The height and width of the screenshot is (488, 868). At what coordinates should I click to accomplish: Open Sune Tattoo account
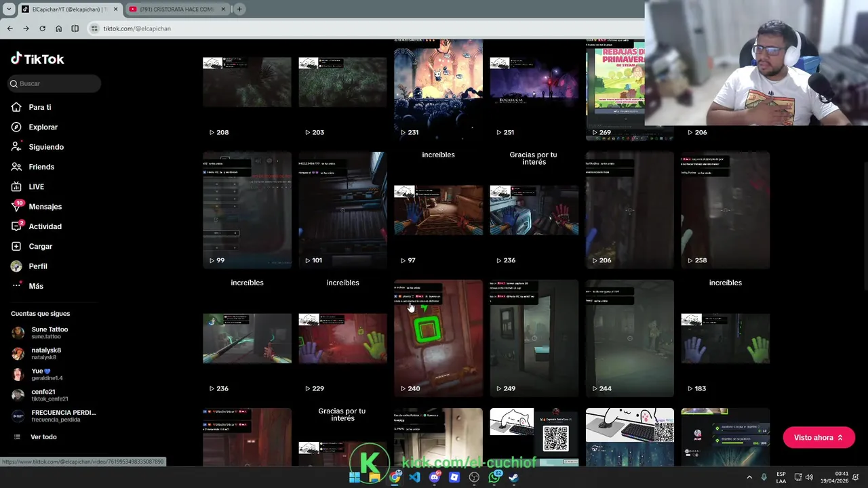point(40,333)
